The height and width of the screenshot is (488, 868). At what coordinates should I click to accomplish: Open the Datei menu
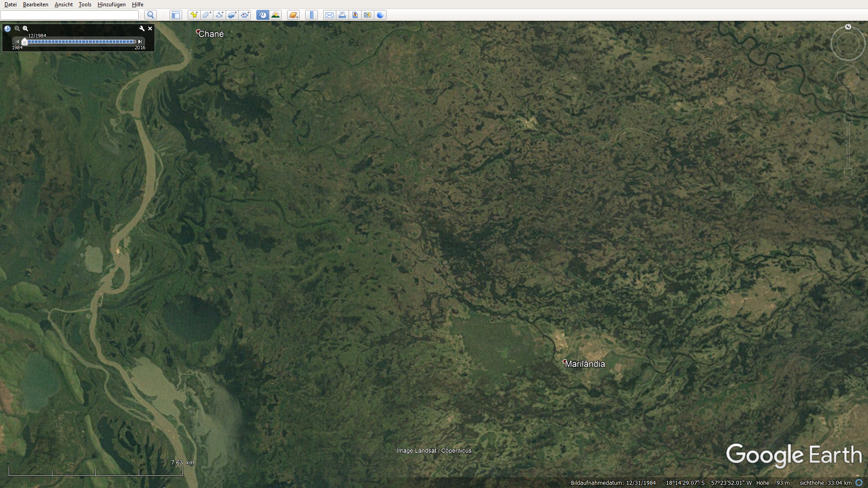click(x=10, y=5)
